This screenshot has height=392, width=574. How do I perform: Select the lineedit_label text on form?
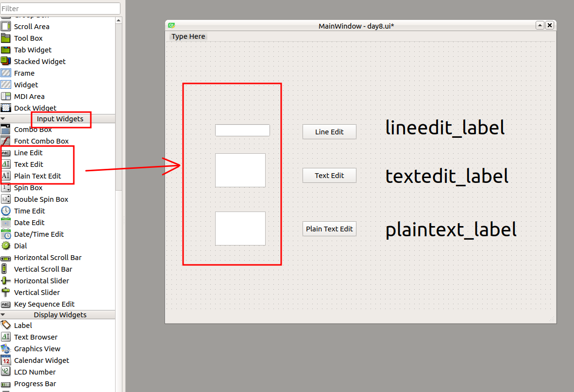pos(445,128)
